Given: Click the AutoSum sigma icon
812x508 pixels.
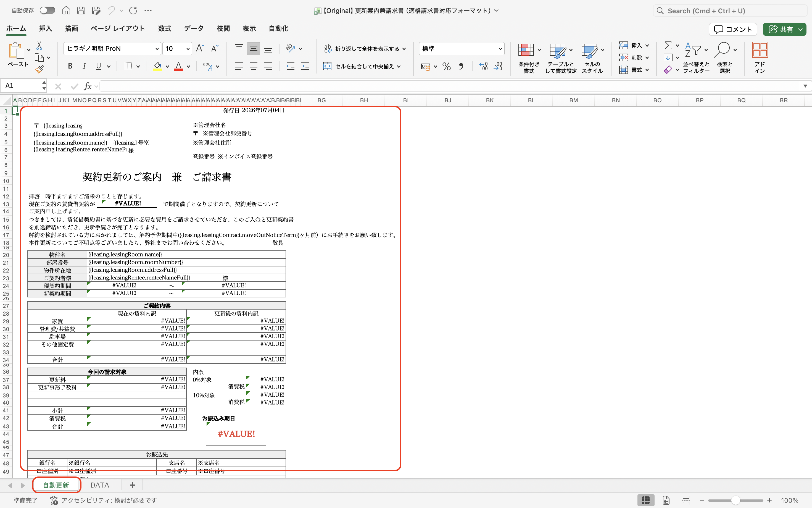Looking at the screenshot, I should click(668, 45).
